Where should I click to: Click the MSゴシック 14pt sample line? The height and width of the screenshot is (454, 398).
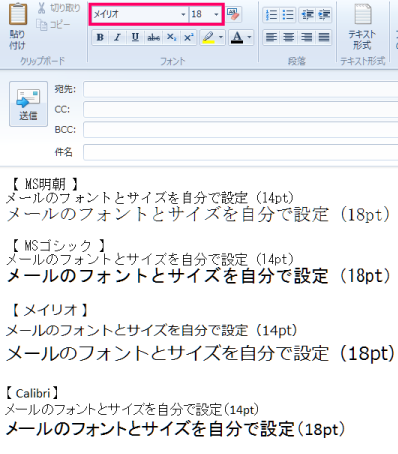(150, 259)
